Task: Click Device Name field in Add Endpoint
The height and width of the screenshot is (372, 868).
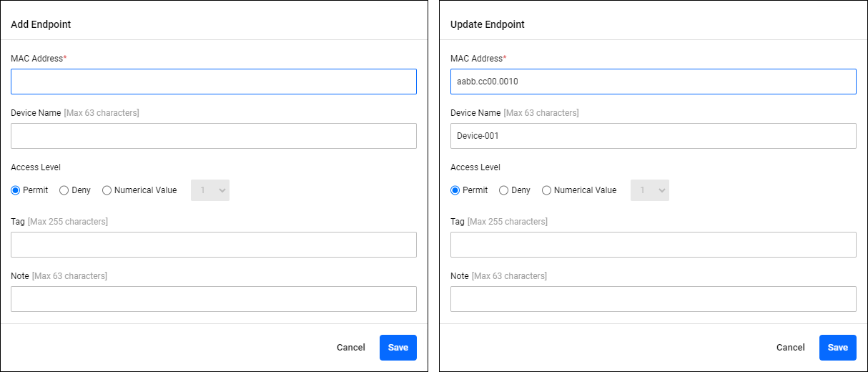Action: click(x=213, y=136)
